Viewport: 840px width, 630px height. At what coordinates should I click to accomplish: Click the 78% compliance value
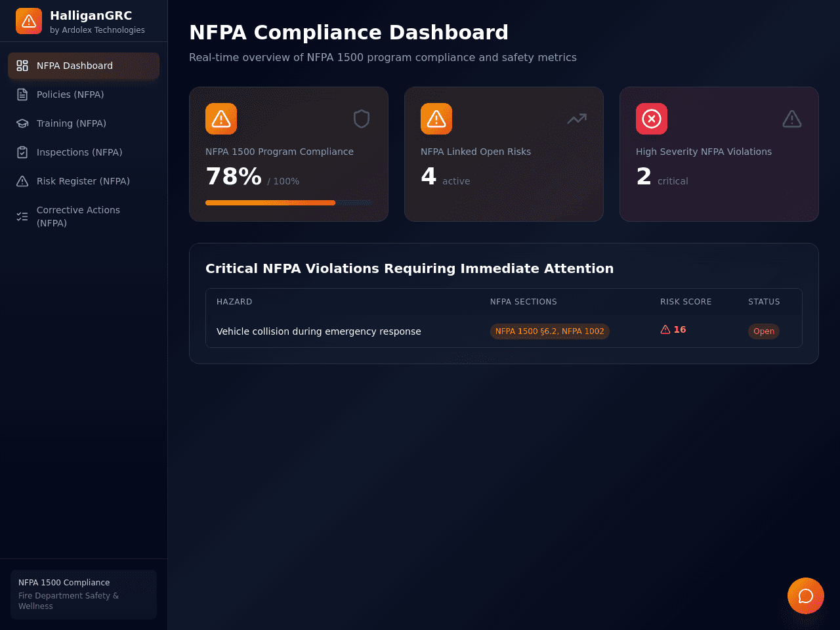(234, 177)
